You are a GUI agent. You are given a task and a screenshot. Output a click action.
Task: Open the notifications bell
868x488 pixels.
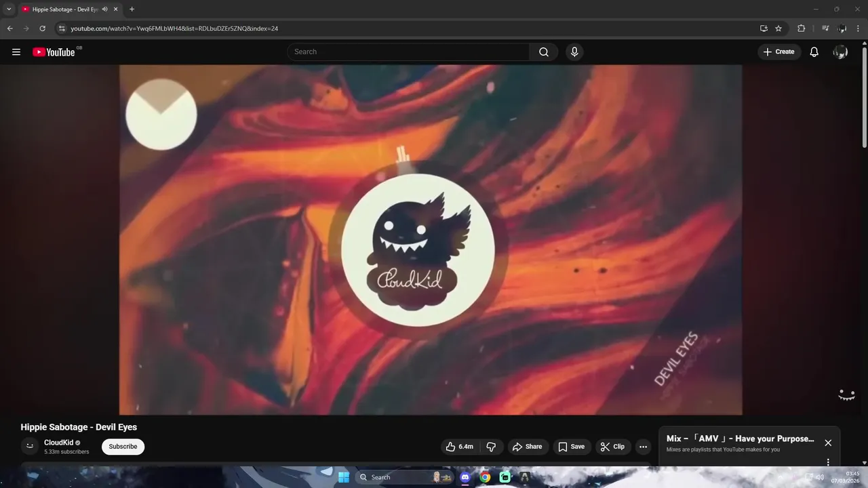click(814, 52)
